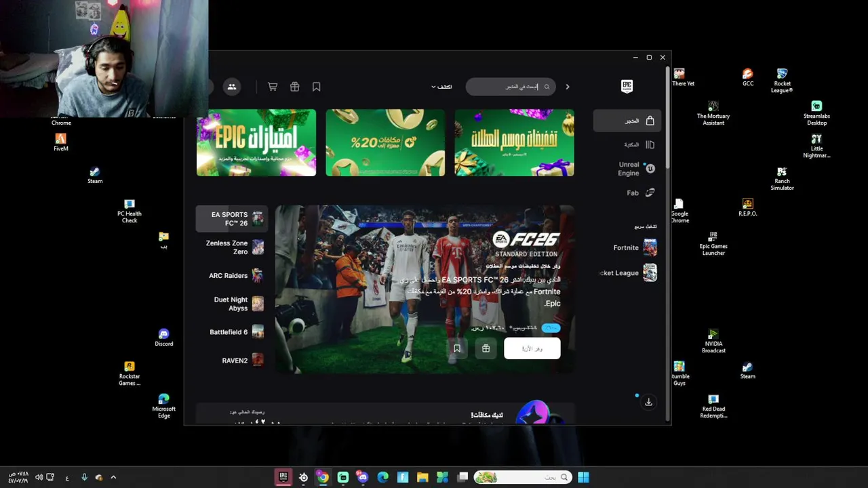This screenshot has height=488, width=868.
Task: Open volume control in system tray
Action: tap(39, 477)
